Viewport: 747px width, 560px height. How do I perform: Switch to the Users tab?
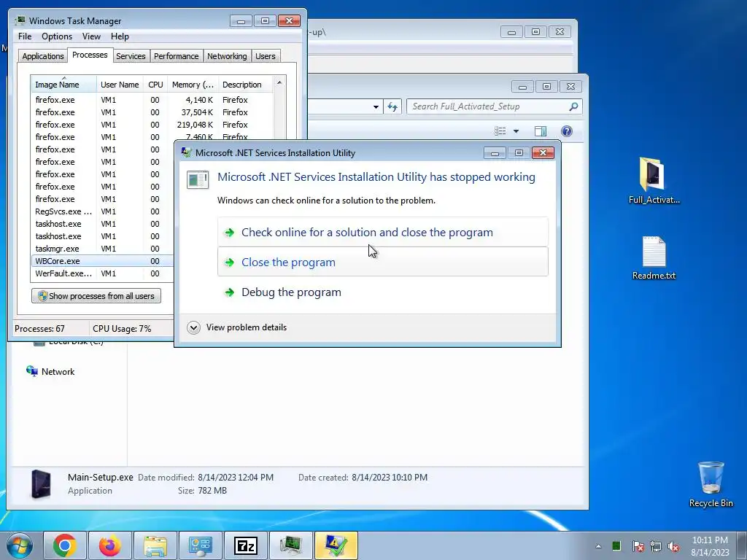coord(265,56)
